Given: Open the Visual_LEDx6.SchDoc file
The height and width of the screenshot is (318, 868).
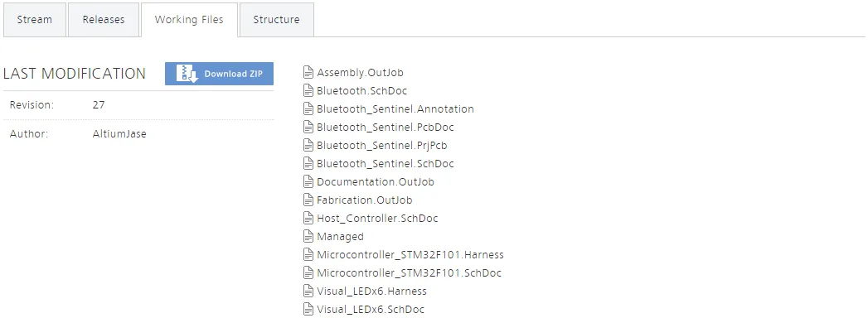Looking at the screenshot, I should point(371,310).
